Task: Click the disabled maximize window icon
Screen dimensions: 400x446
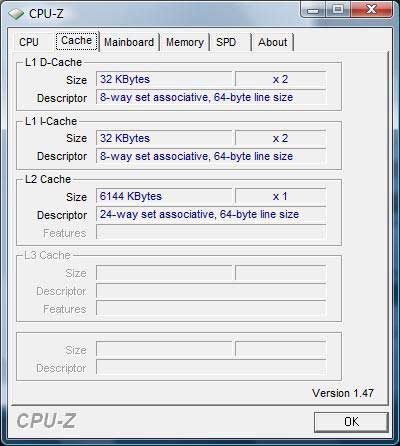Action: click(x=338, y=10)
